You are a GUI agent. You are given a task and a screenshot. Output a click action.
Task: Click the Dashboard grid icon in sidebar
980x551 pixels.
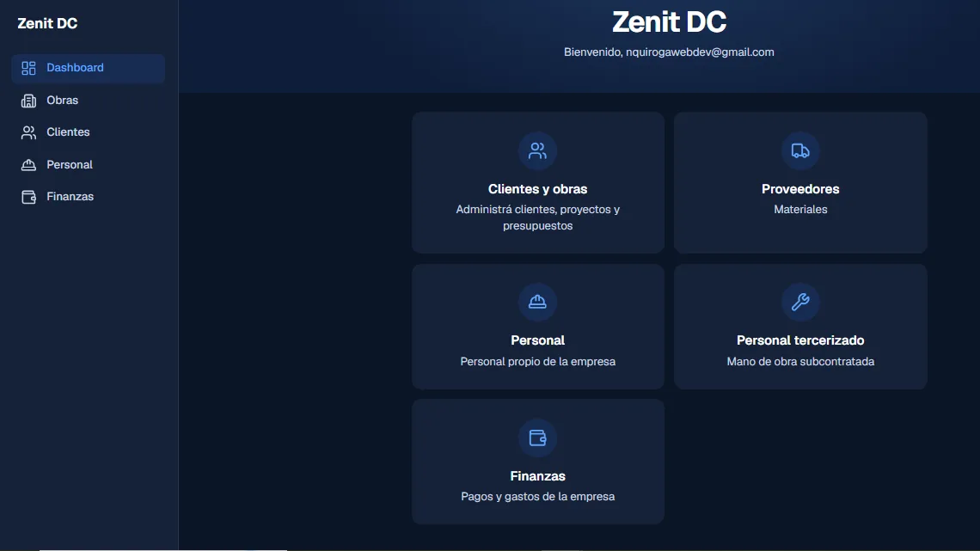coord(28,68)
